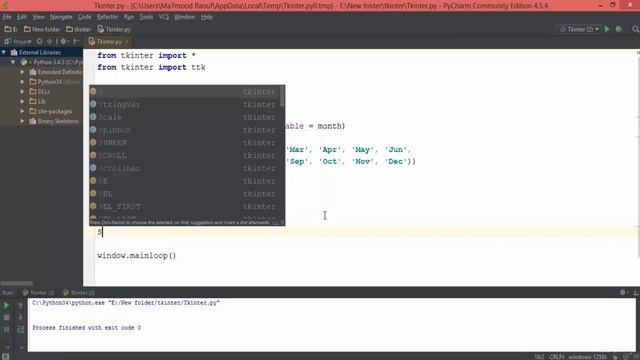Open the Run menu
640x360 pixels.
click(129, 17)
